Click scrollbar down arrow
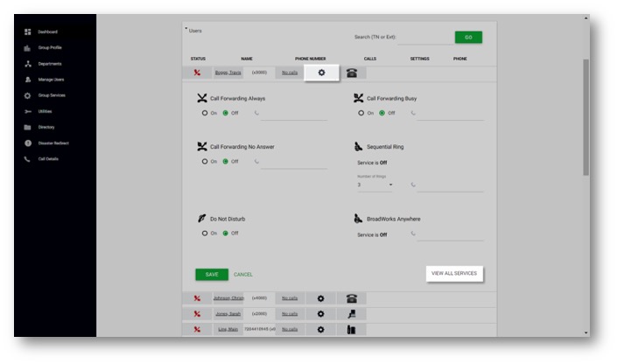The image size is (617, 364). click(x=586, y=332)
